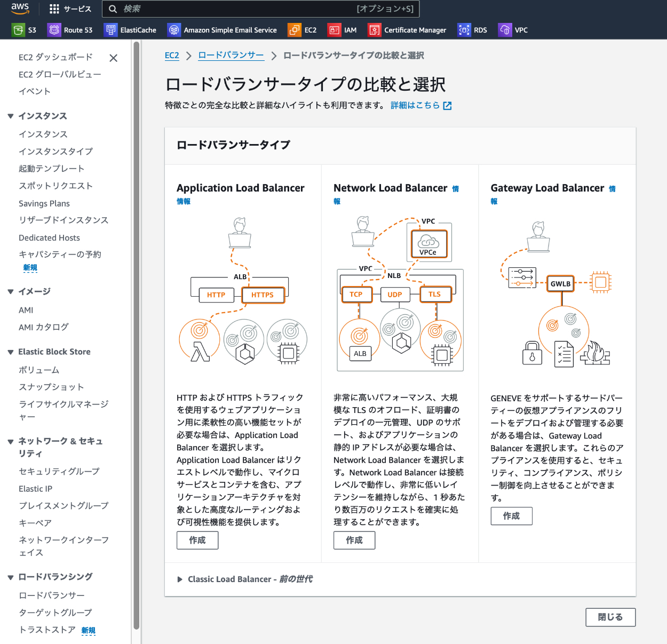Click the AWS search input field
The image size is (667, 644).
tap(235, 9)
